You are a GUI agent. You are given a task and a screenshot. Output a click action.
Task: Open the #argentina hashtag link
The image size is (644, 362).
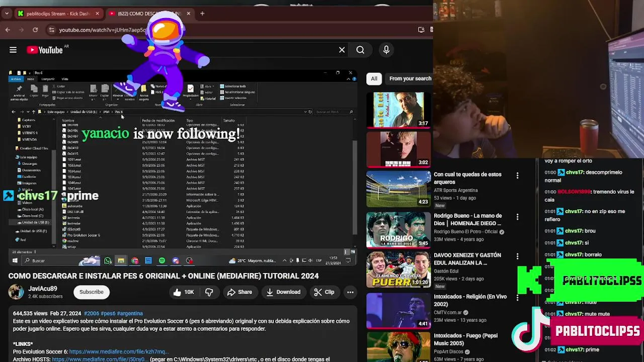(130, 313)
